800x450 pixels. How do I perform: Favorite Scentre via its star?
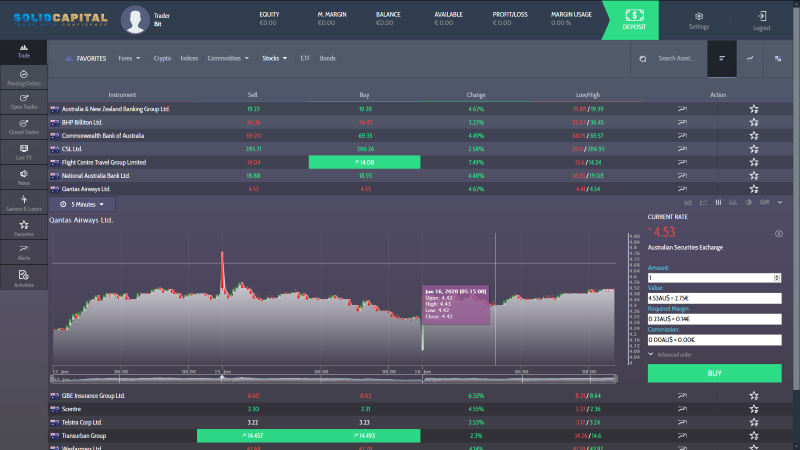(754, 409)
